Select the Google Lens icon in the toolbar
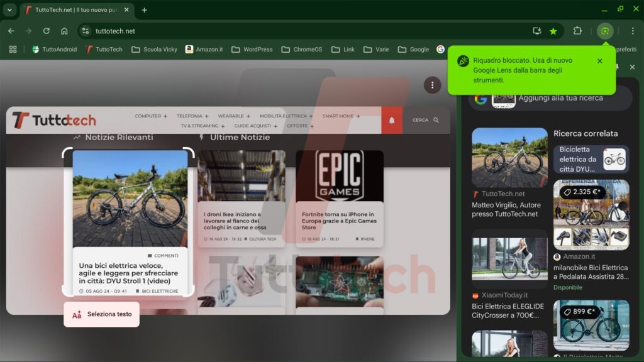644x362 pixels. tap(604, 30)
